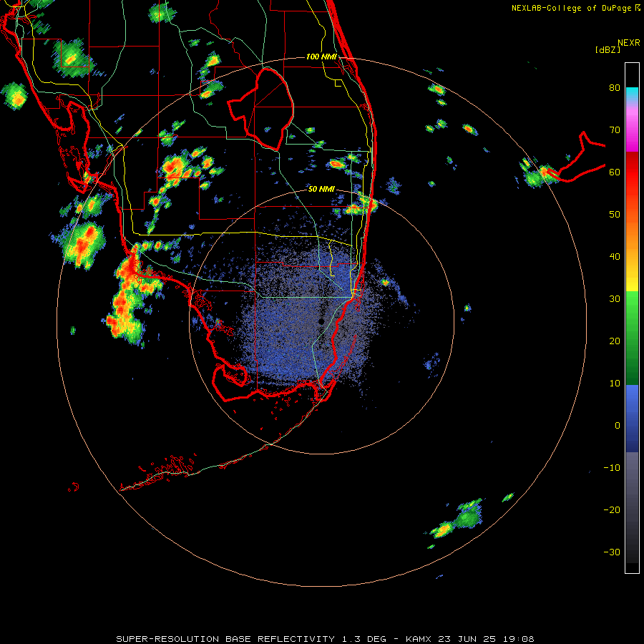Screen dimensions: 644x644
Task: Select the -30 value on dBZ scale
Action: tap(612, 552)
